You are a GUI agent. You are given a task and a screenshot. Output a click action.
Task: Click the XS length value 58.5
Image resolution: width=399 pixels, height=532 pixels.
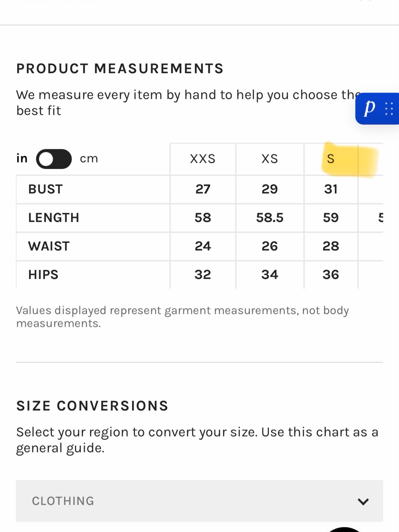coord(270,218)
